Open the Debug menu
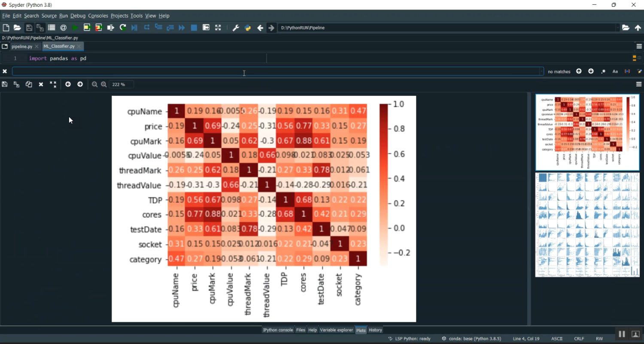This screenshot has width=644, height=344. 78,15
